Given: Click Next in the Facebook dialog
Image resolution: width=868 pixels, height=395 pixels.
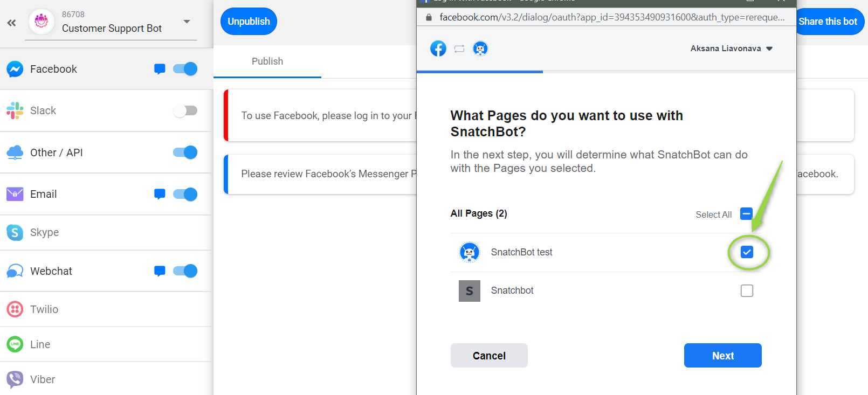Looking at the screenshot, I should [x=723, y=356].
